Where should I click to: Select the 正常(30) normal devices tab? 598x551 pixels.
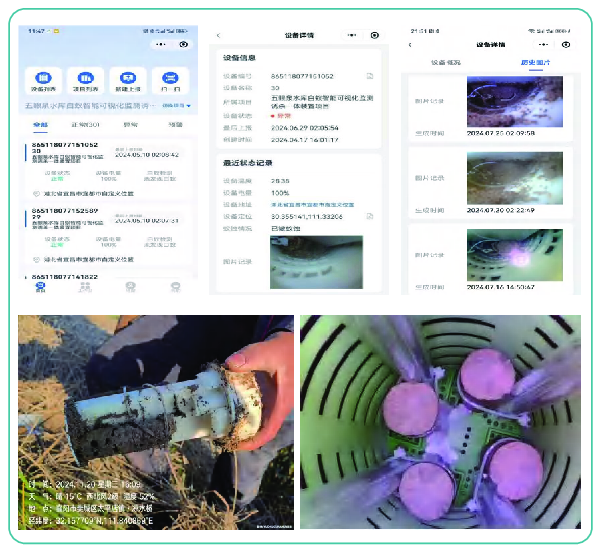coord(85,125)
